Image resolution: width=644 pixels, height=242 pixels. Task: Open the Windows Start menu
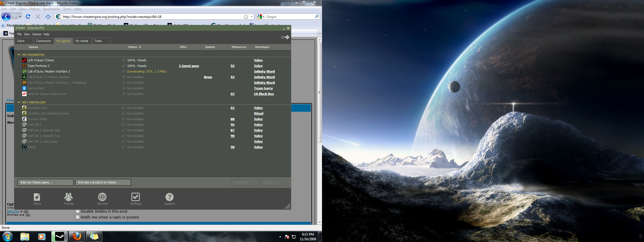pyautogui.click(x=7, y=237)
